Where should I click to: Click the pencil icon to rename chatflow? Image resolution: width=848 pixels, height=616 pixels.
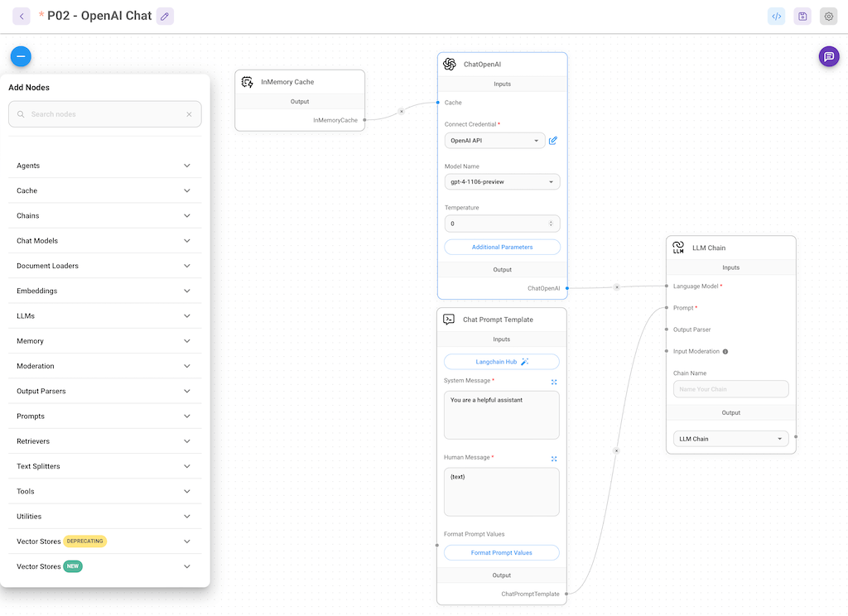pos(165,16)
